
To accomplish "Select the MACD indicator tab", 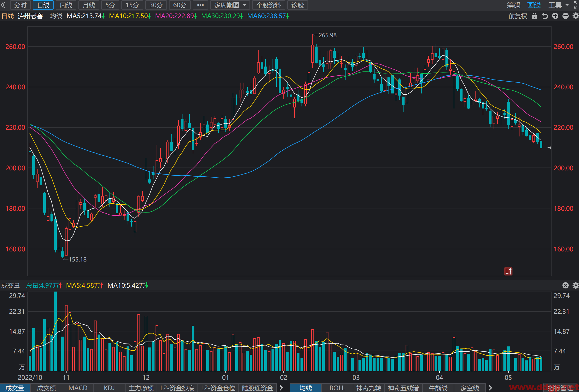I will [78, 388].
